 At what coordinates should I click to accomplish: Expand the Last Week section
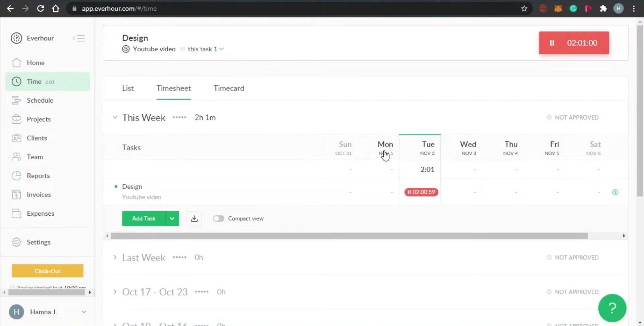[x=115, y=257]
